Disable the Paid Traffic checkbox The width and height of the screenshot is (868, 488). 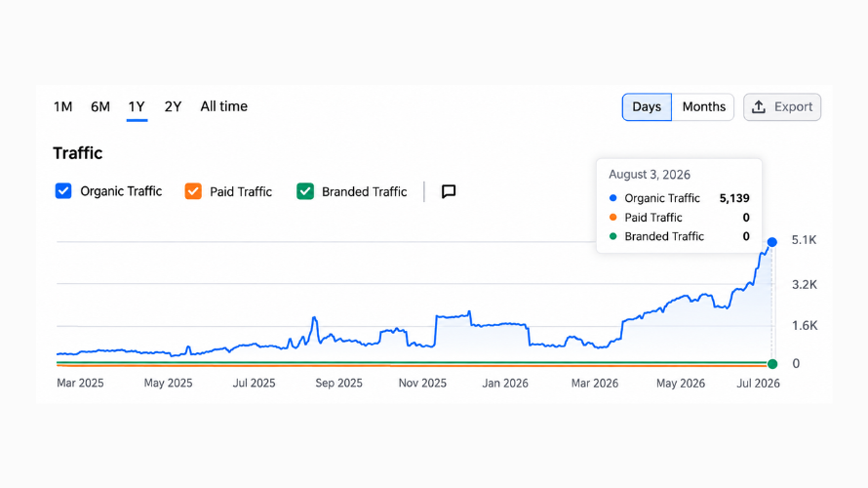coord(193,191)
